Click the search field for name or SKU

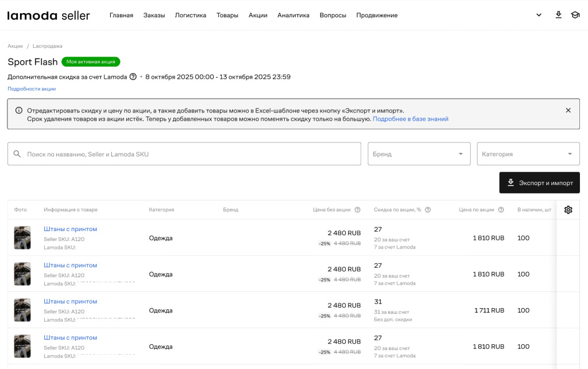(184, 154)
